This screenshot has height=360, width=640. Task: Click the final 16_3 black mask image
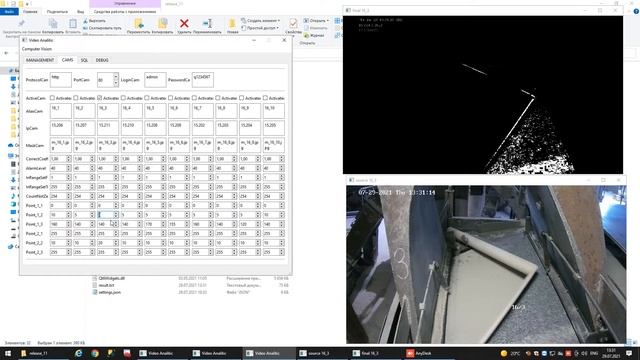pyautogui.click(x=483, y=95)
